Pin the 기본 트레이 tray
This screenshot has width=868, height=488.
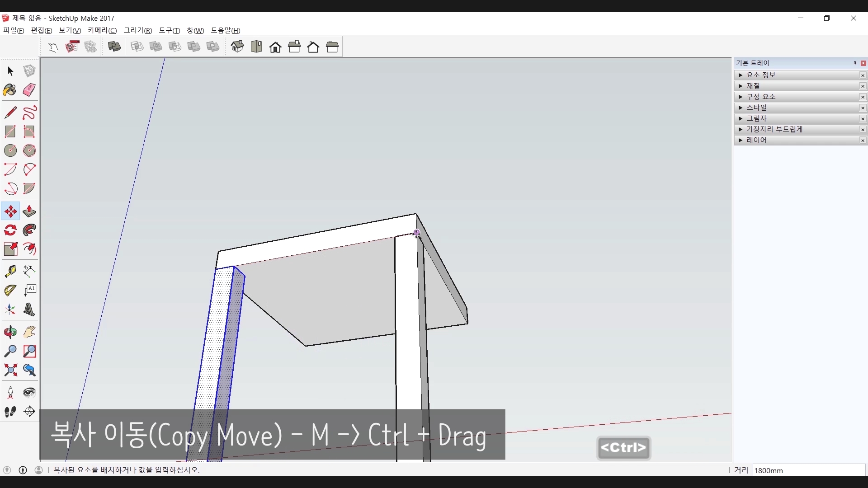pos(855,63)
